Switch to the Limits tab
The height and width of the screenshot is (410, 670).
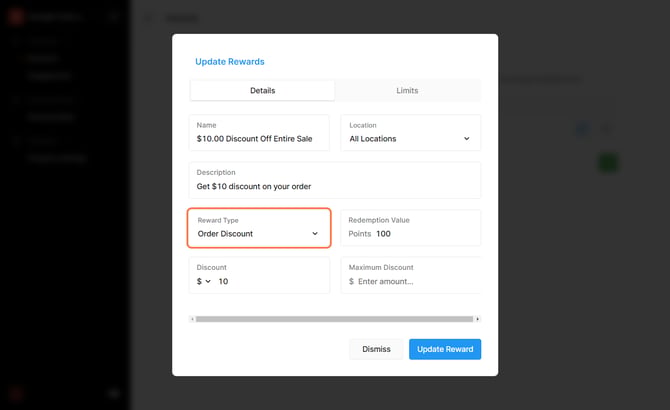pos(407,91)
